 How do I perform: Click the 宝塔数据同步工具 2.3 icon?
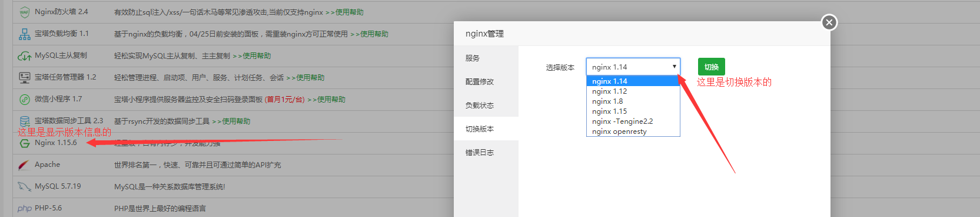(x=24, y=121)
